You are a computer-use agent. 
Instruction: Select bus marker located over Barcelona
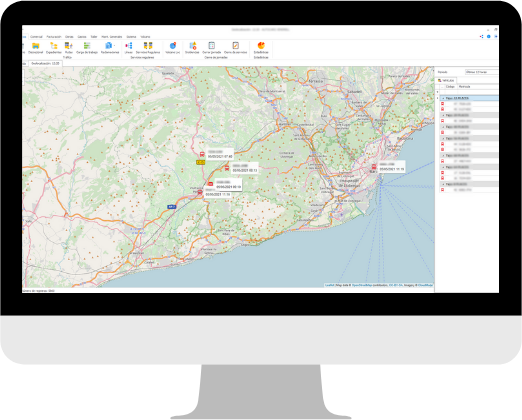[374, 167]
